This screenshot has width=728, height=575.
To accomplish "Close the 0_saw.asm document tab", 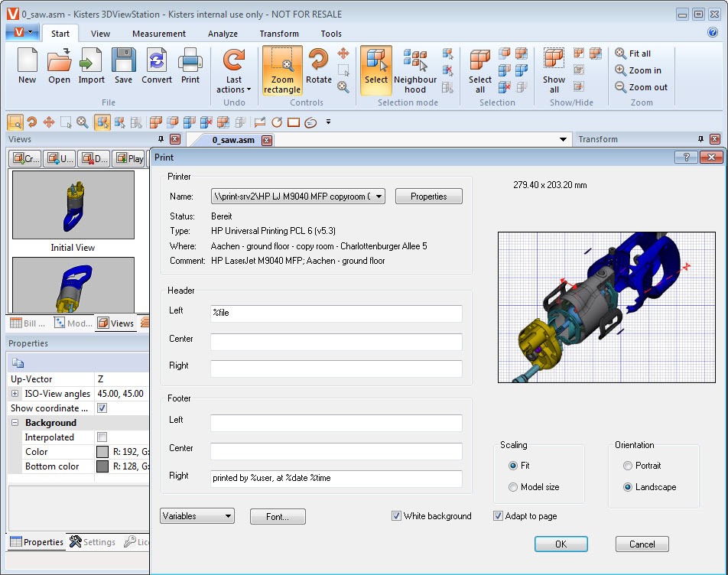I will (267, 140).
